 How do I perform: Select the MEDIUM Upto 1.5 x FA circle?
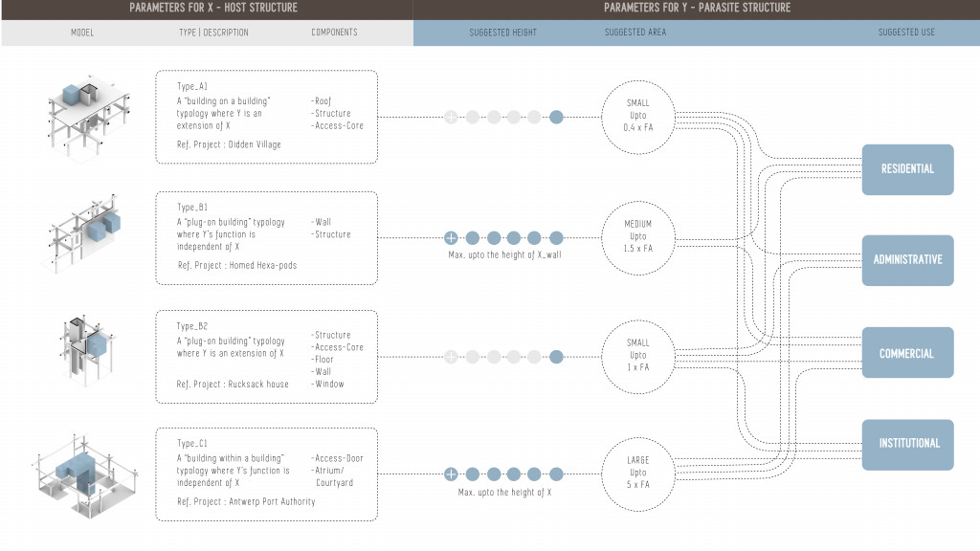(x=637, y=236)
